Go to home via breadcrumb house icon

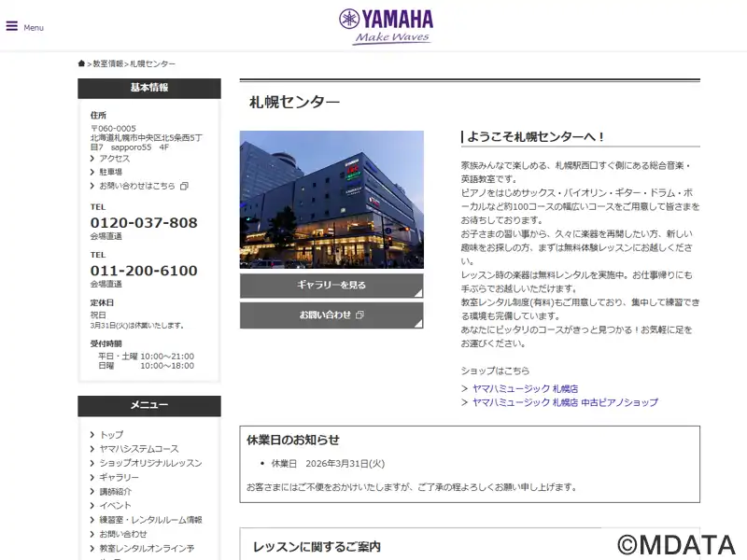81,63
